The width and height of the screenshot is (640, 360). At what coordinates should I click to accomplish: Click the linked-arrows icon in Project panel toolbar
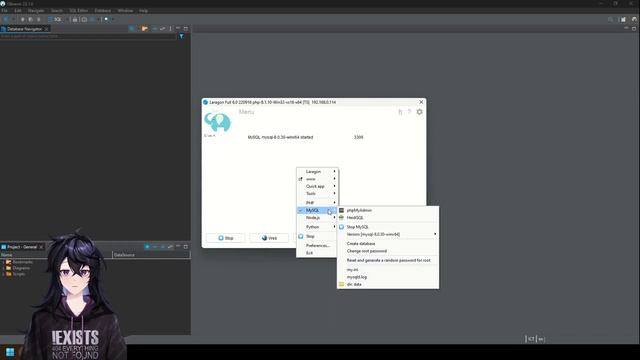170,247
